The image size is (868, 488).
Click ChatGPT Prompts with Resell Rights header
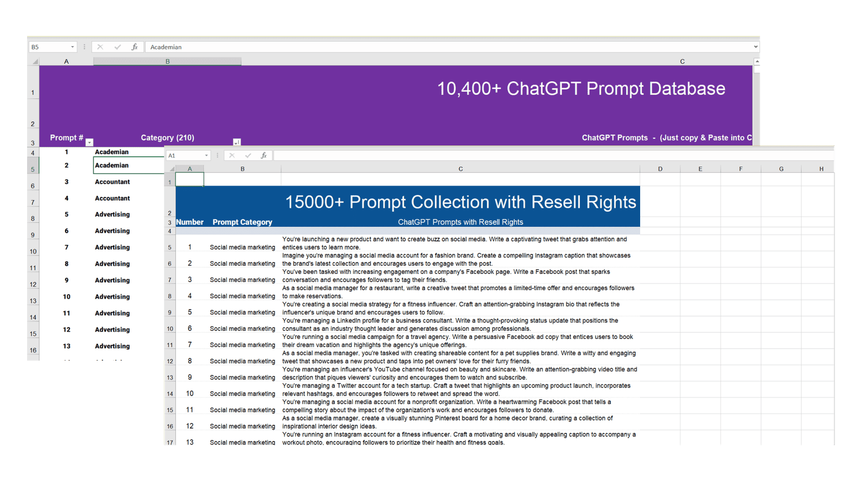click(461, 222)
